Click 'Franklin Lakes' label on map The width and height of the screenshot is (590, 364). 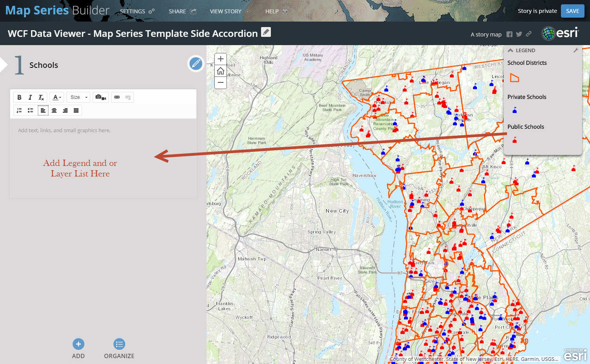(x=225, y=306)
